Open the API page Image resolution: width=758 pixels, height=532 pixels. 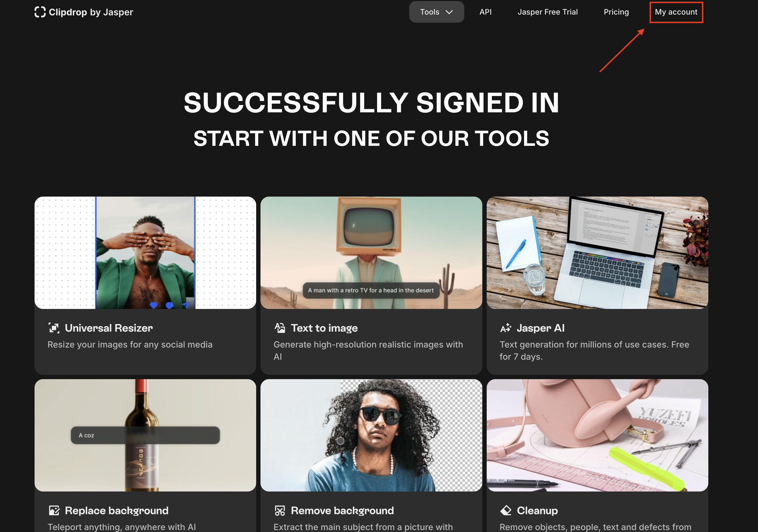point(485,12)
